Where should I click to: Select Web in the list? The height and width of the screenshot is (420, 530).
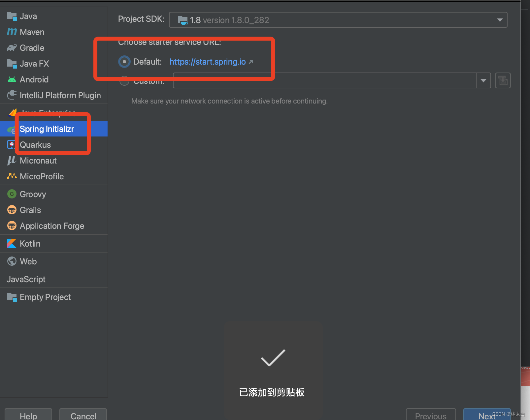tap(54, 261)
